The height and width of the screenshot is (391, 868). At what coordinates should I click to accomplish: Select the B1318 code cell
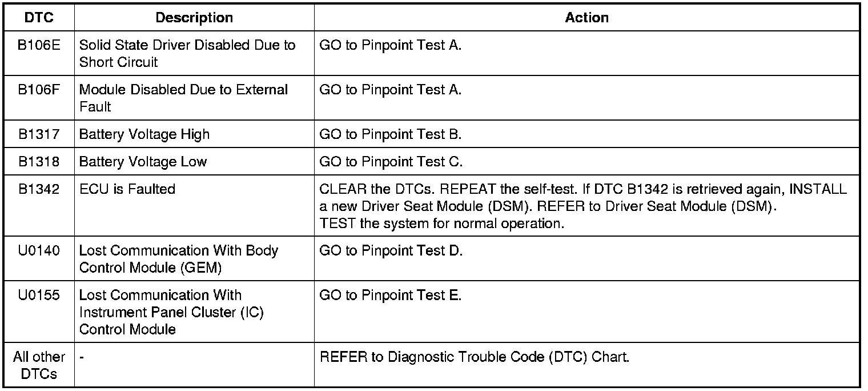(39, 162)
